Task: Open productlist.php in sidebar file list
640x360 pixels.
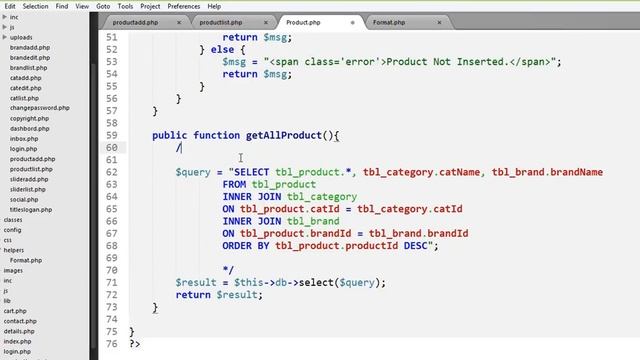Action: [x=31, y=169]
